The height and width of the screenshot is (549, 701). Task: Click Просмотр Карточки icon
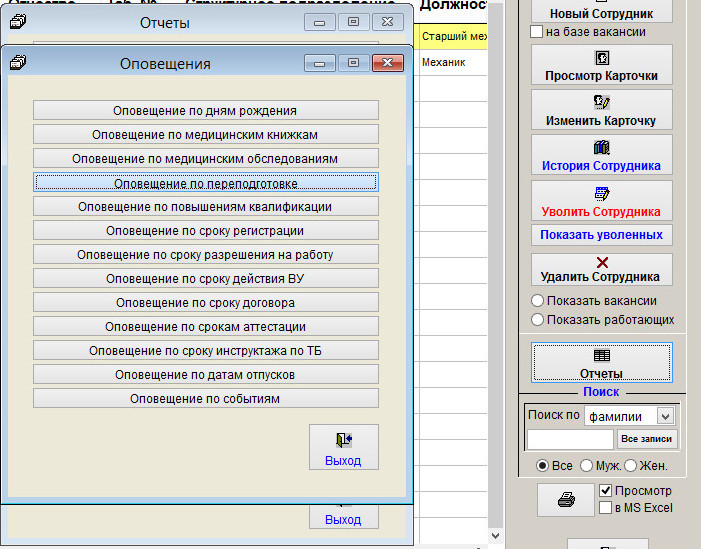tap(602, 58)
